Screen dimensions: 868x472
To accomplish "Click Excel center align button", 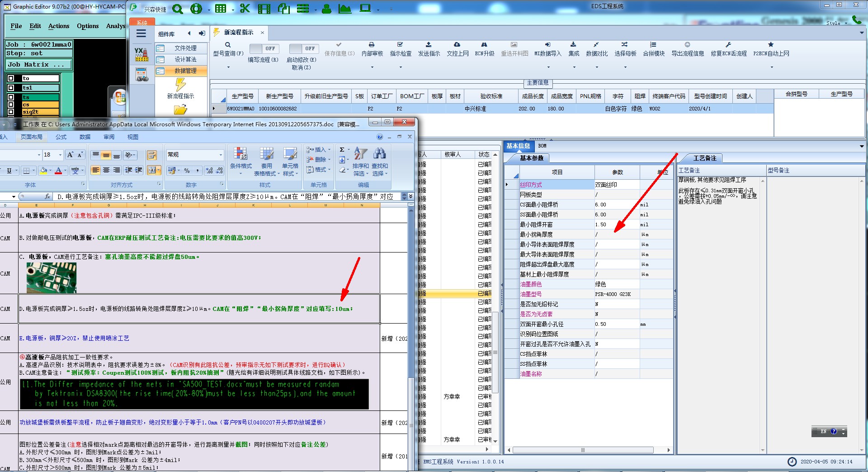I will (x=106, y=170).
